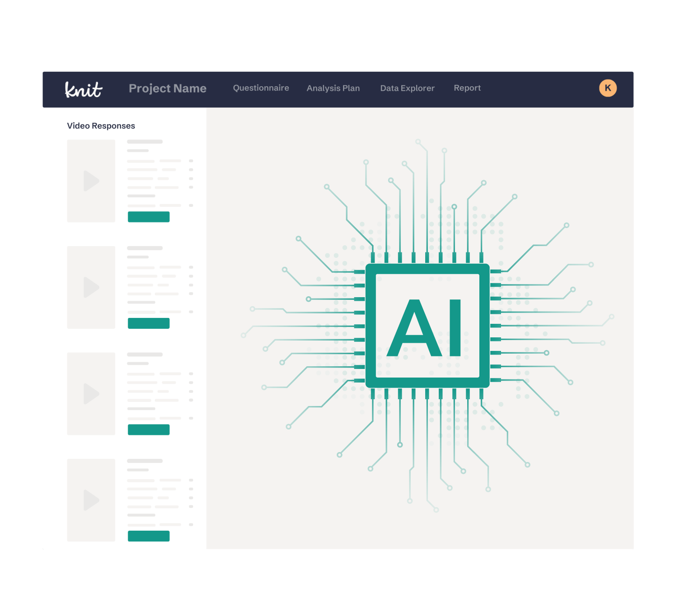Image resolution: width=673 pixels, height=616 pixels.
Task: Play the fourth video response thumbnail
Action: (91, 500)
